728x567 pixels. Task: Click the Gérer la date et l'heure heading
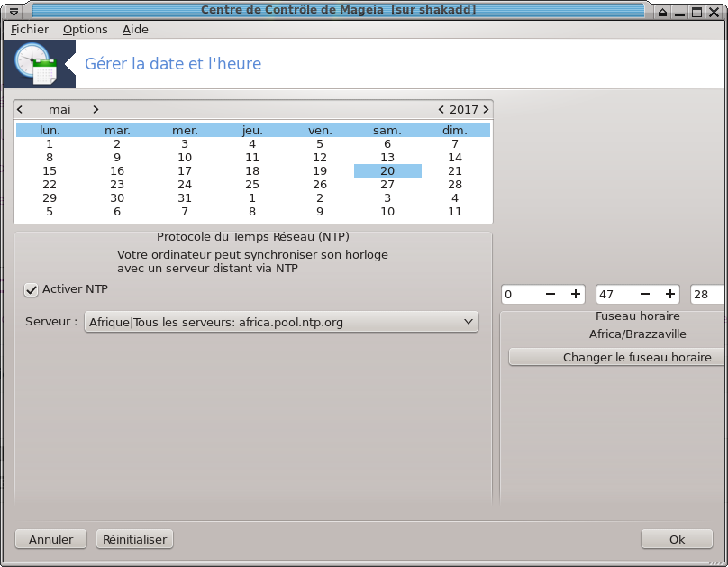(x=173, y=64)
